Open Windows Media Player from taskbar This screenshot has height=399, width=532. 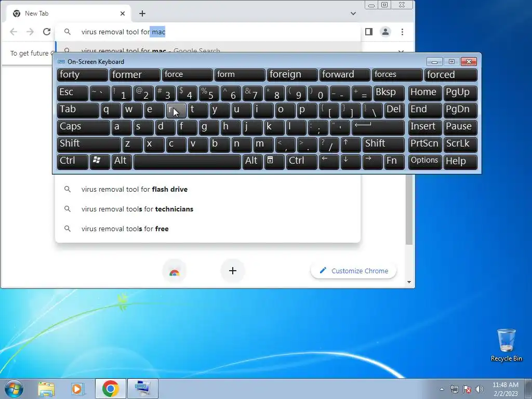[77, 389]
